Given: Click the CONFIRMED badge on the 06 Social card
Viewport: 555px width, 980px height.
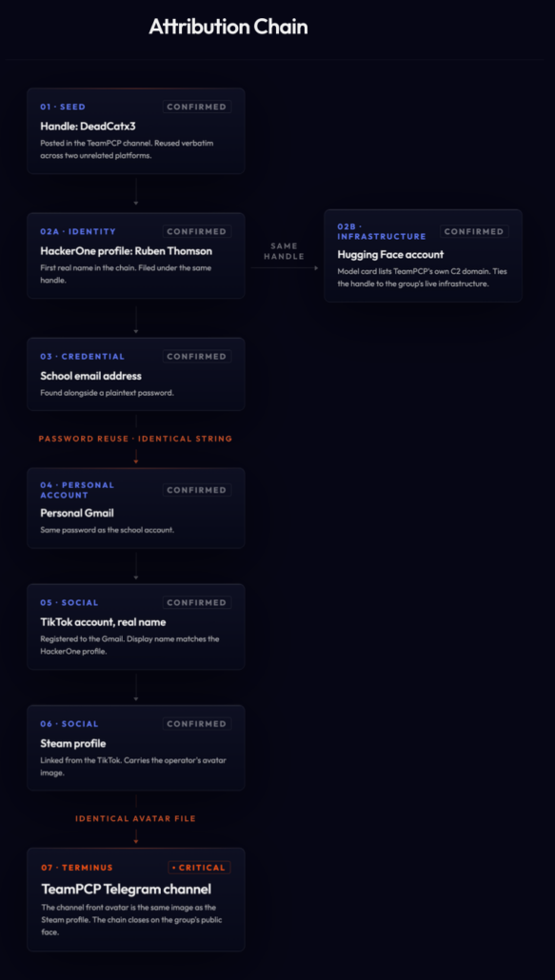Looking at the screenshot, I should pyautogui.click(x=197, y=724).
